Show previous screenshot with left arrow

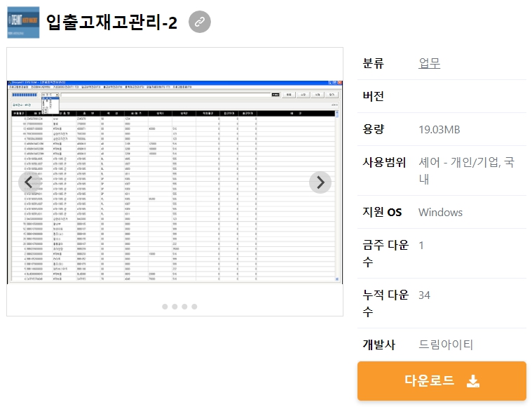point(29,182)
